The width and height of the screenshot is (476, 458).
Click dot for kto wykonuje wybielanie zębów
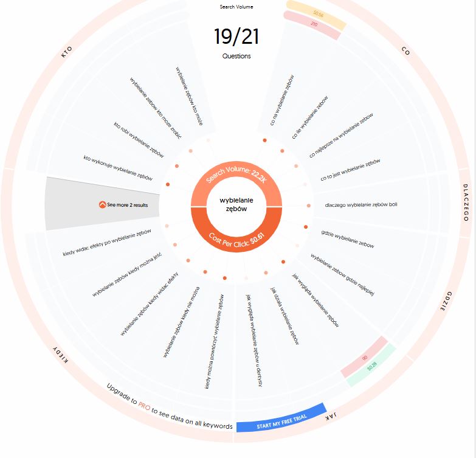point(168,184)
